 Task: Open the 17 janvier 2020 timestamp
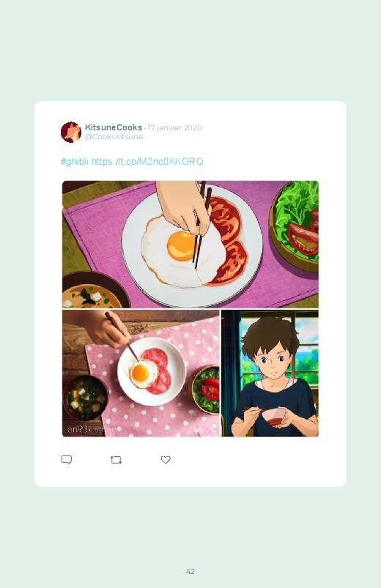pos(174,127)
